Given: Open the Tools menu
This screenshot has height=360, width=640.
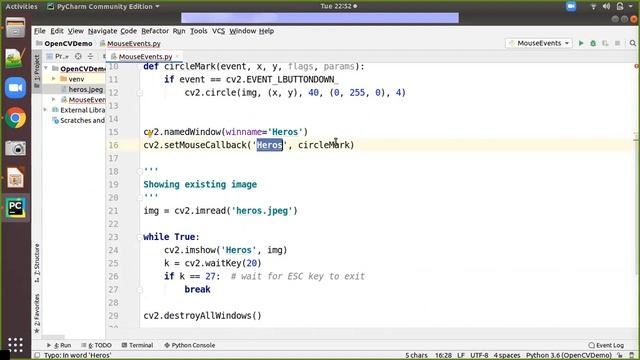Looking at the screenshot, I should pos(198,31).
